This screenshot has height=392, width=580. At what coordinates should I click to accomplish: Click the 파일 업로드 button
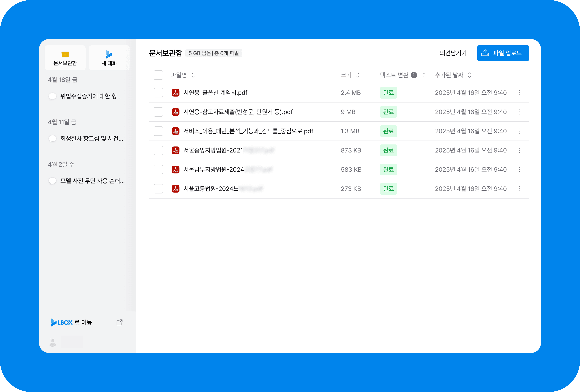pos(503,53)
